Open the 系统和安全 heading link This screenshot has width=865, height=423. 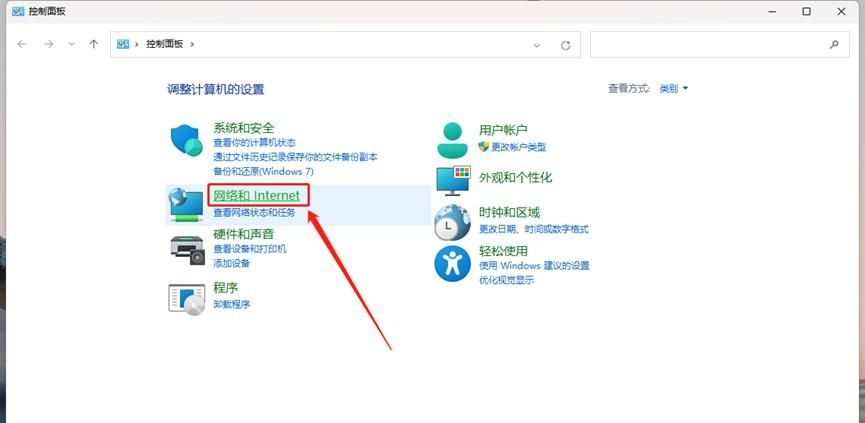coord(244,128)
